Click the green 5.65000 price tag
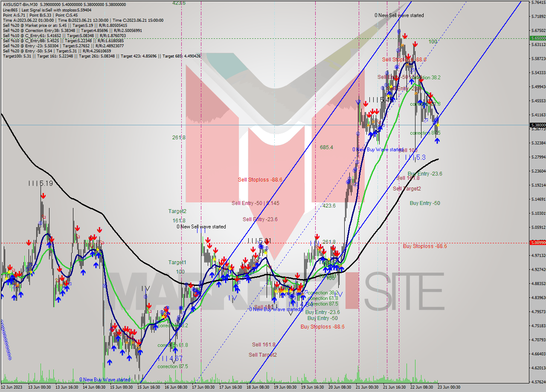The height and width of the screenshot is (392, 546). [537, 38]
